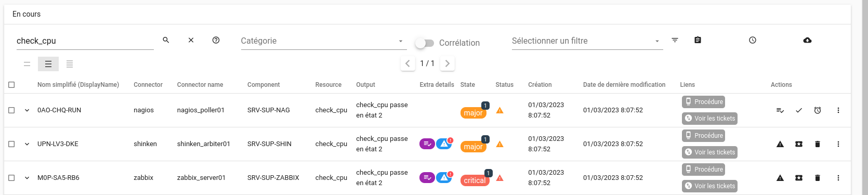
Task: Expand the M0P-SA5-RB6 row details
Action: coord(27,178)
